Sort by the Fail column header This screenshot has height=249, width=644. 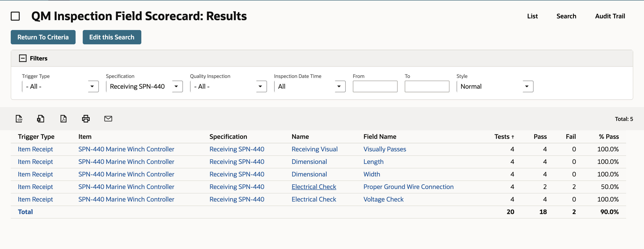(570, 137)
